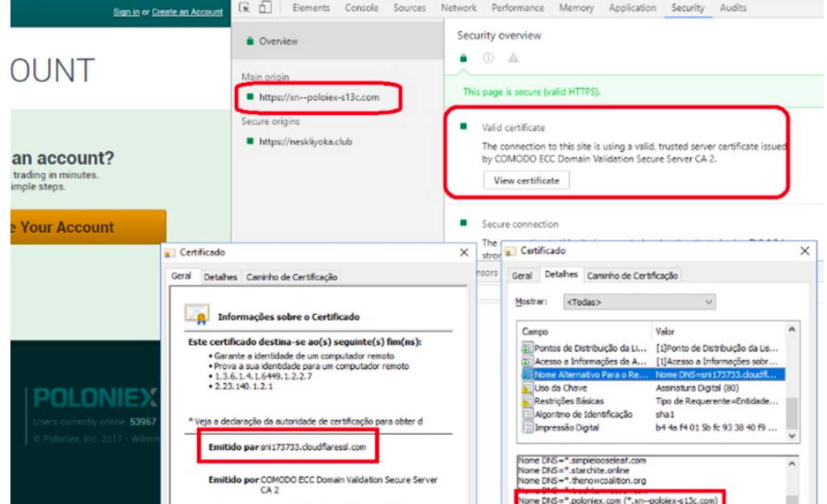Select the Uso da Chave row
This screenshot has width=827, height=504.
(x=652, y=387)
